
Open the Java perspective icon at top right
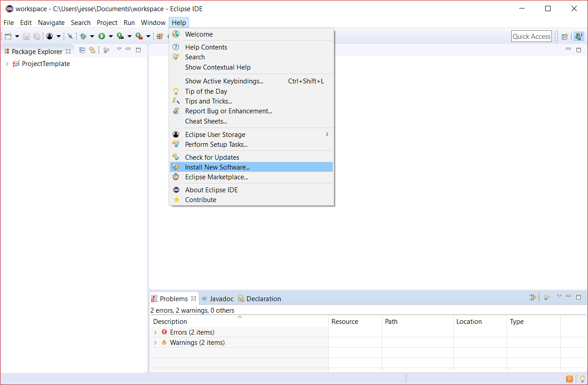pyautogui.click(x=579, y=36)
